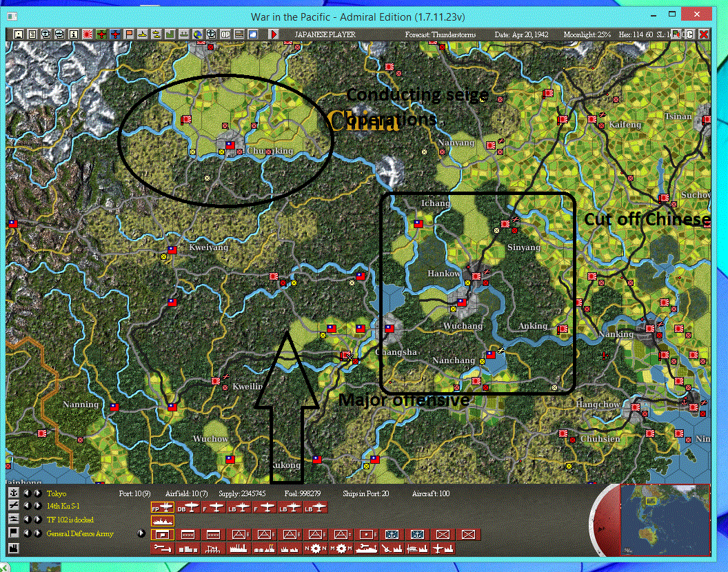
Task: Click the General Defence Army name
Action: tap(80, 533)
